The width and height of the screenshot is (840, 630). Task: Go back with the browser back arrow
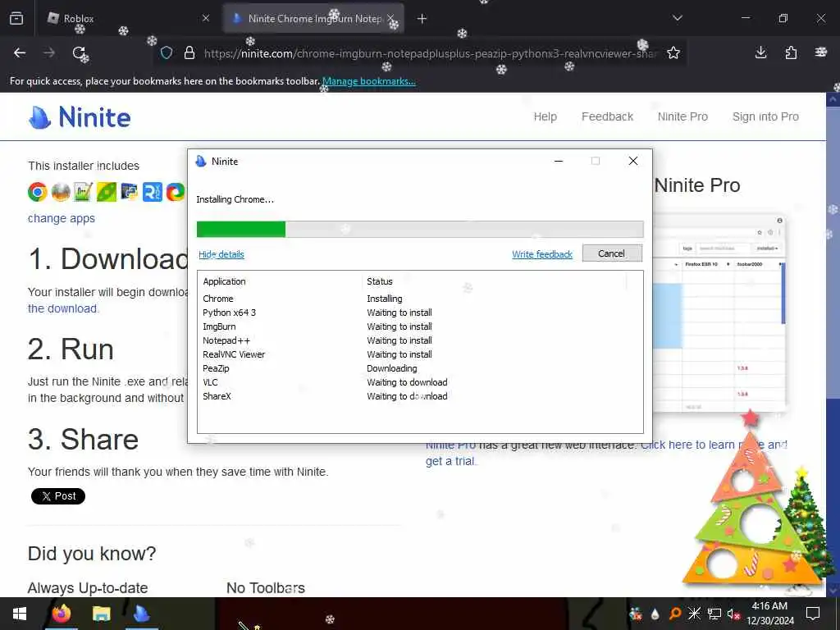point(20,52)
